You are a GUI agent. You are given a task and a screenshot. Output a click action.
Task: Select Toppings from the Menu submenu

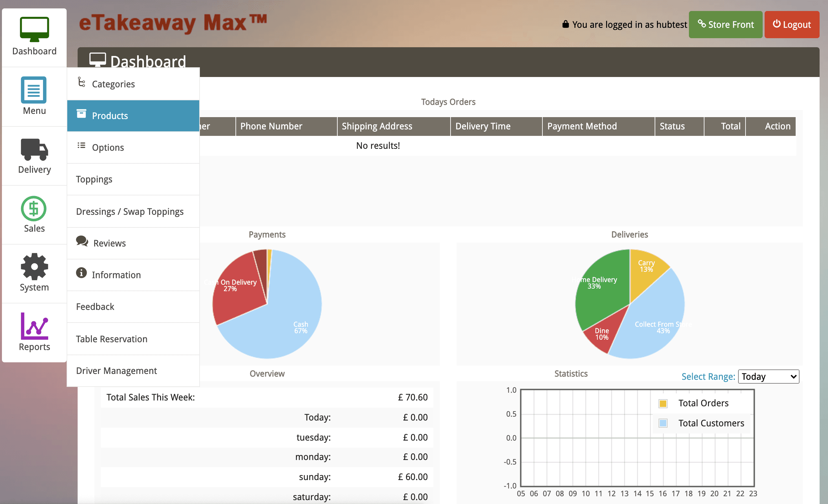point(94,179)
